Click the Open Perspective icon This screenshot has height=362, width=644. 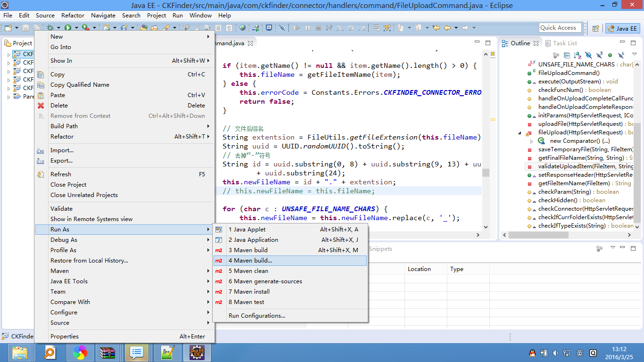coord(595,28)
